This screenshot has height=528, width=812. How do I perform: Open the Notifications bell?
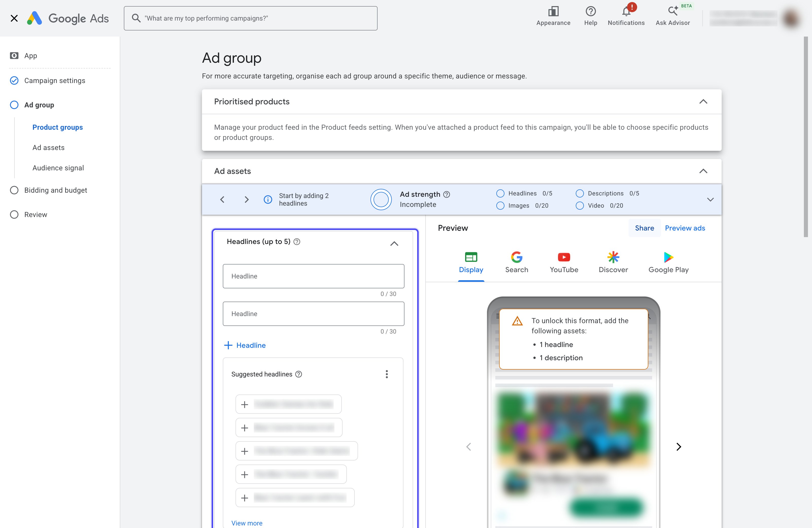click(x=626, y=12)
